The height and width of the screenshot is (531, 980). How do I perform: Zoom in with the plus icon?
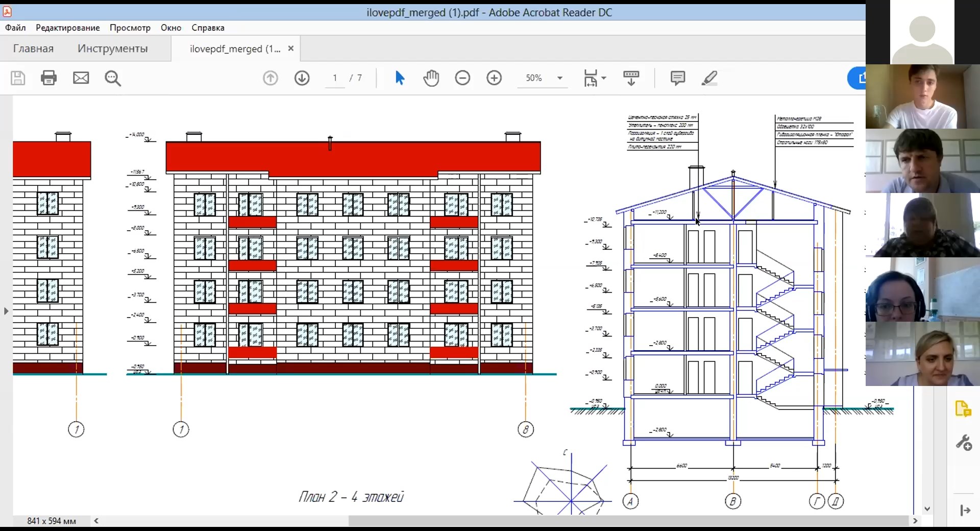494,78
